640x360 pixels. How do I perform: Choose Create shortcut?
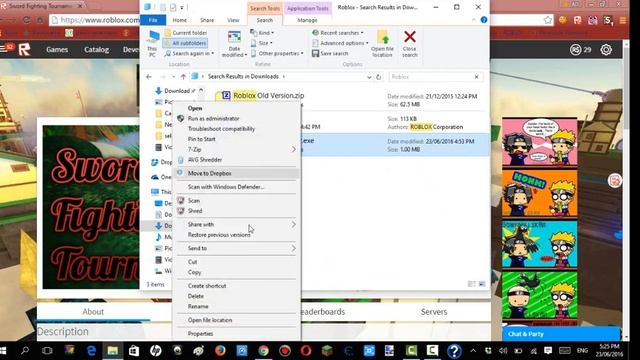(x=207, y=286)
